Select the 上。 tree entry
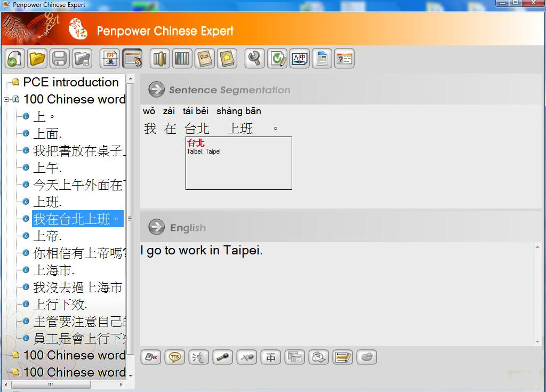Image resolution: width=546 pixels, height=392 pixels. pyautogui.click(x=44, y=117)
